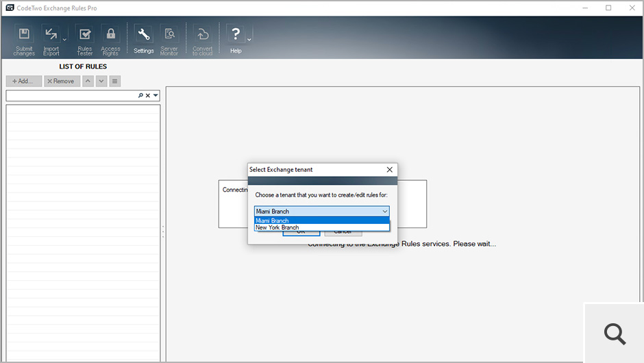The height and width of the screenshot is (363, 644).
Task: Close the Select Exchange tenant dialog
Action: coord(389,170)
